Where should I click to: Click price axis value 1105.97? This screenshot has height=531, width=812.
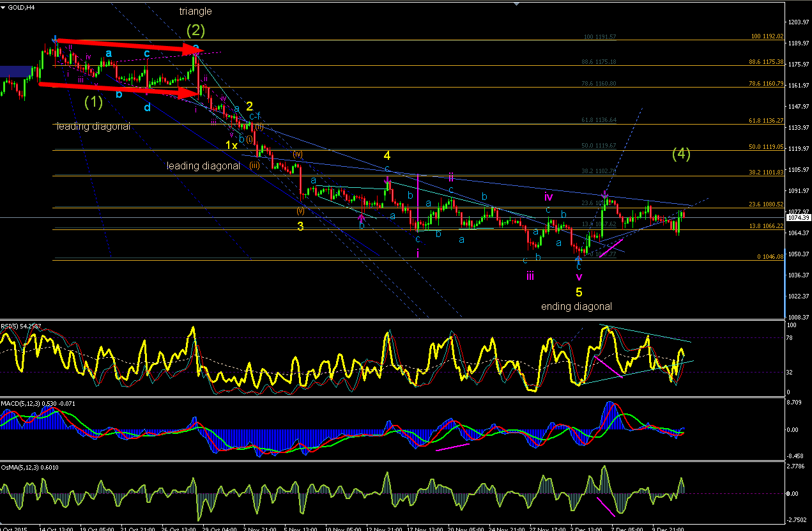799,170
